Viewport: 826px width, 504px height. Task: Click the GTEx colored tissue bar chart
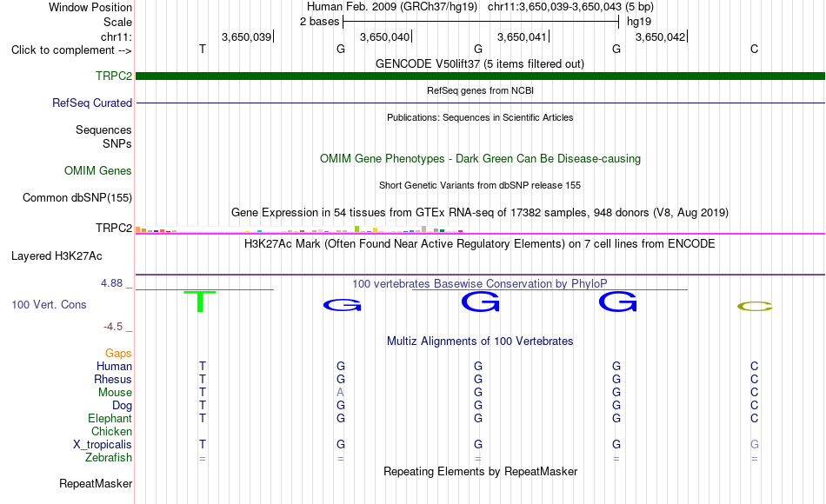[x=299, y=229]
